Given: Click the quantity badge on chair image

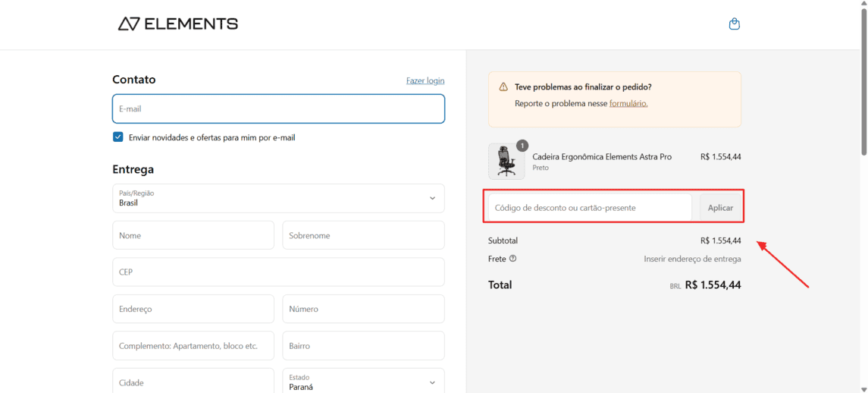Looking at the screenshot, I should point(522,145).
